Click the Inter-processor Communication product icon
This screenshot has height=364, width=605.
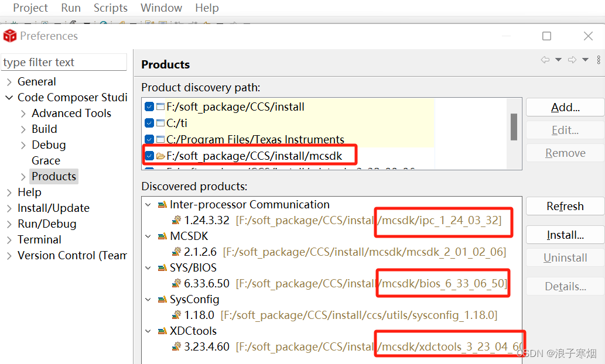[162, 205]
